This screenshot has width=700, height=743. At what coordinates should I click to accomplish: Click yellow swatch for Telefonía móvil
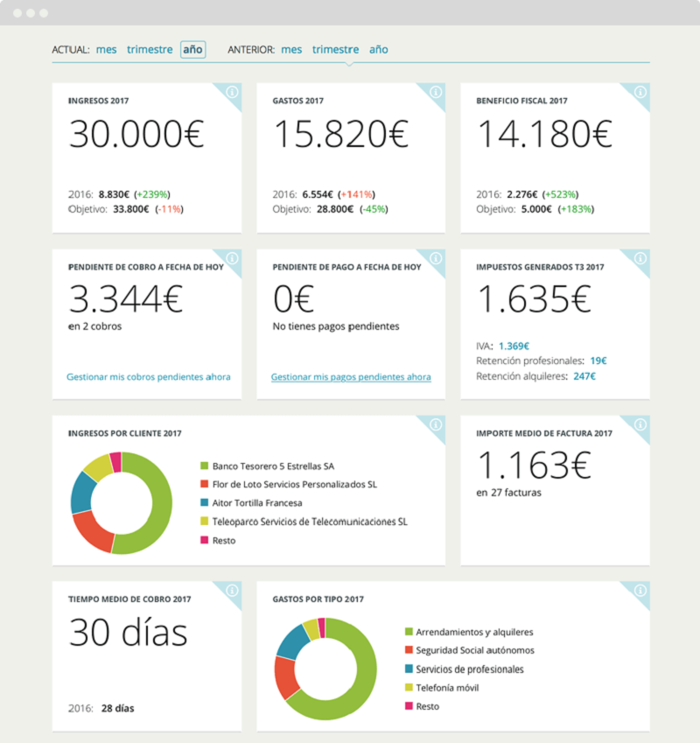[409, 687]
